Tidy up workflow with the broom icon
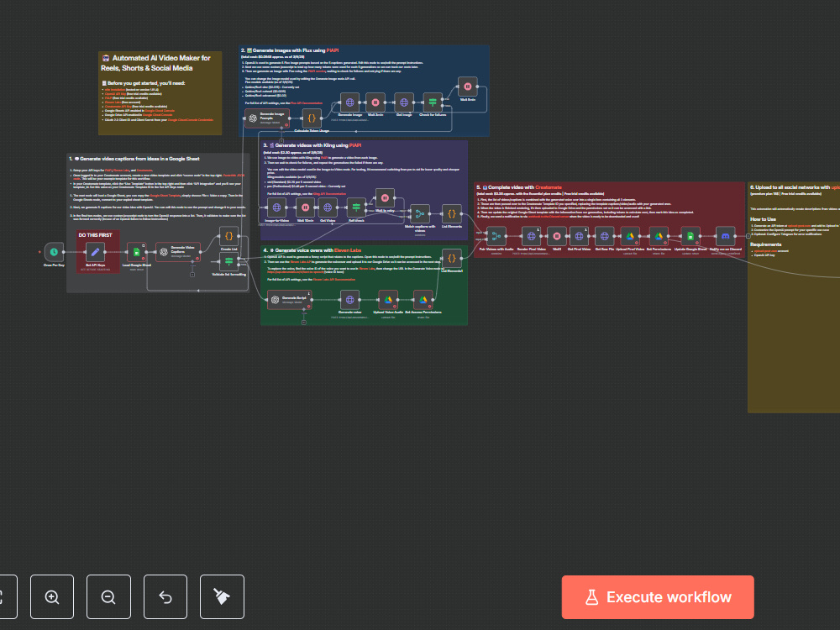This screenshot has height=630, width=840. click(x=222, y=596)
